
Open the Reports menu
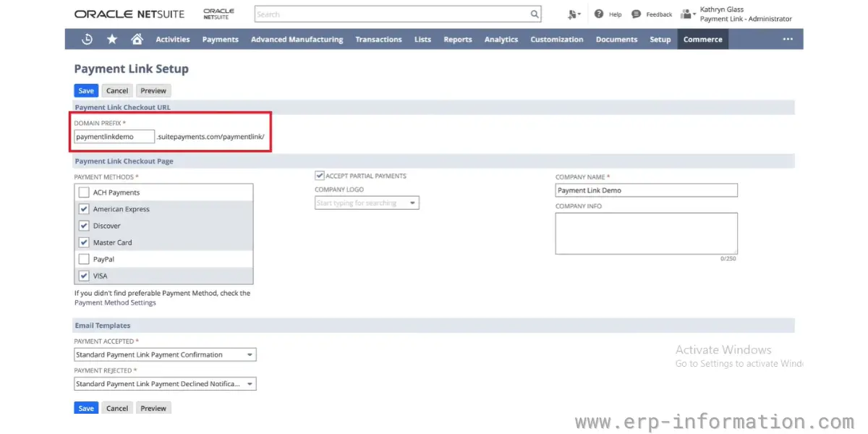click(x=458, y=39)
